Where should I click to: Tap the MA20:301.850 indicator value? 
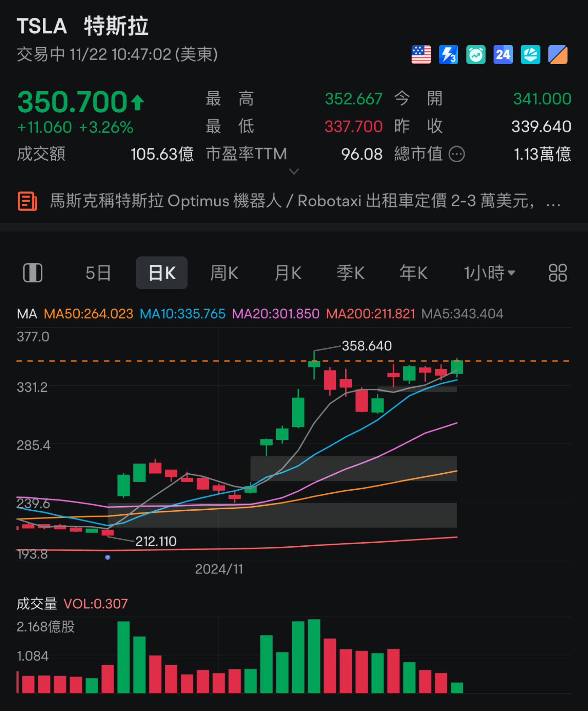[276, 314]
